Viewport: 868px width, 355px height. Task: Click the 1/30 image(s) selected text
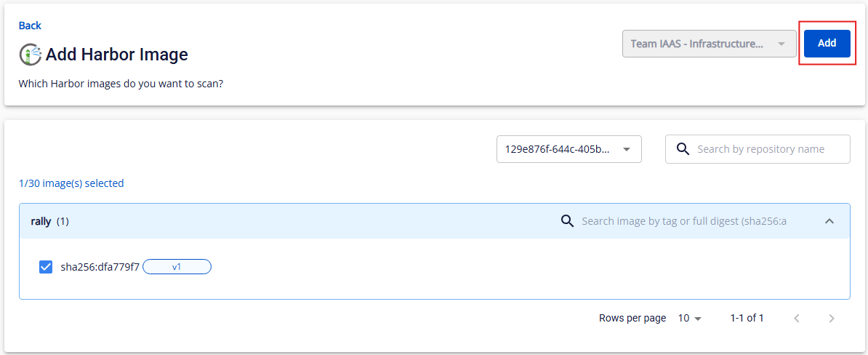(71, 183)
